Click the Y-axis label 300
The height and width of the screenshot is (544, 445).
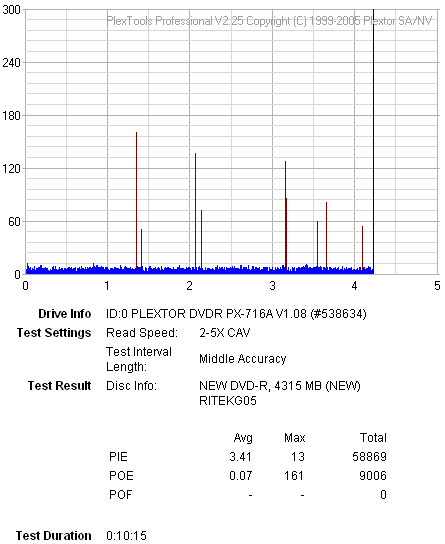tap(11, 10)
